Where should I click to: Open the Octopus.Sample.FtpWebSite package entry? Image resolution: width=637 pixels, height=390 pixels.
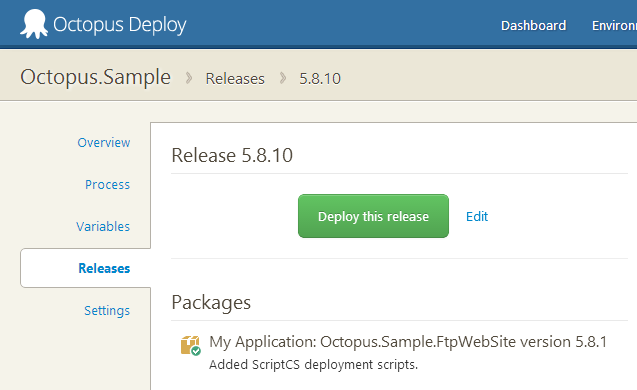pos(408,342)
